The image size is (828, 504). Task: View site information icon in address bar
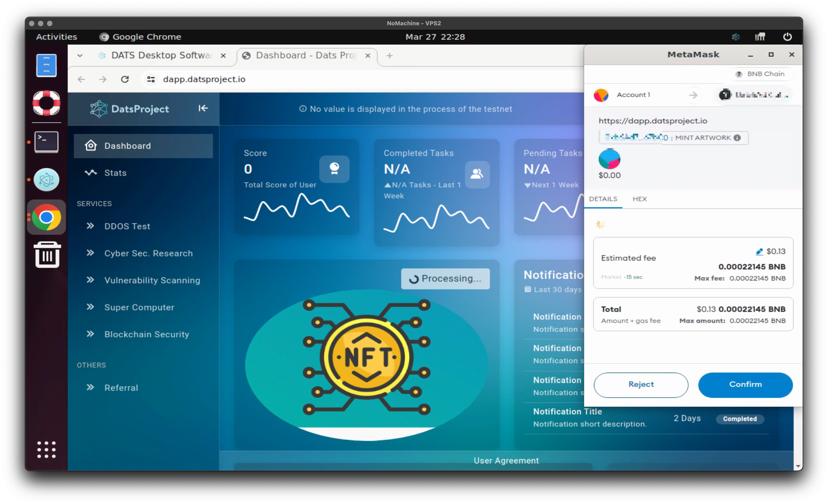pyautogui.click(x=151, y=79)
